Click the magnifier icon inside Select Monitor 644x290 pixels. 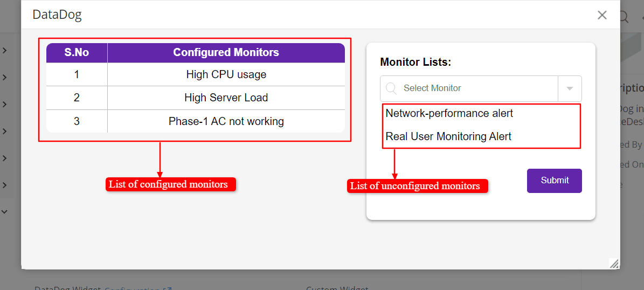pyautogui.click(x=392, y=88)
